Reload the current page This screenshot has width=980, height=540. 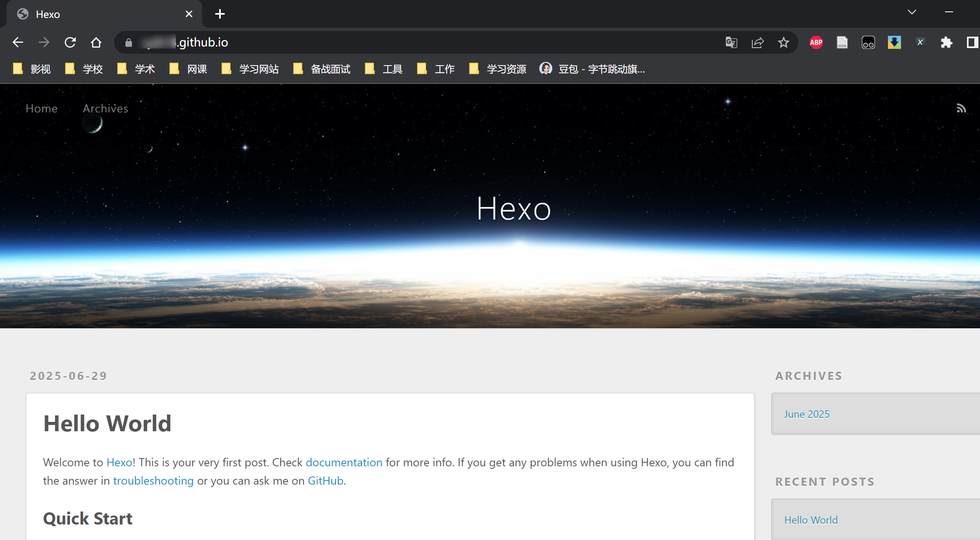pos(70,42)
